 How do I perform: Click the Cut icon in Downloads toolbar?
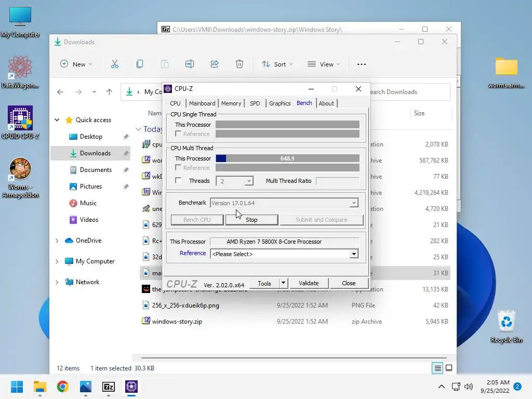tap(115, 64)
